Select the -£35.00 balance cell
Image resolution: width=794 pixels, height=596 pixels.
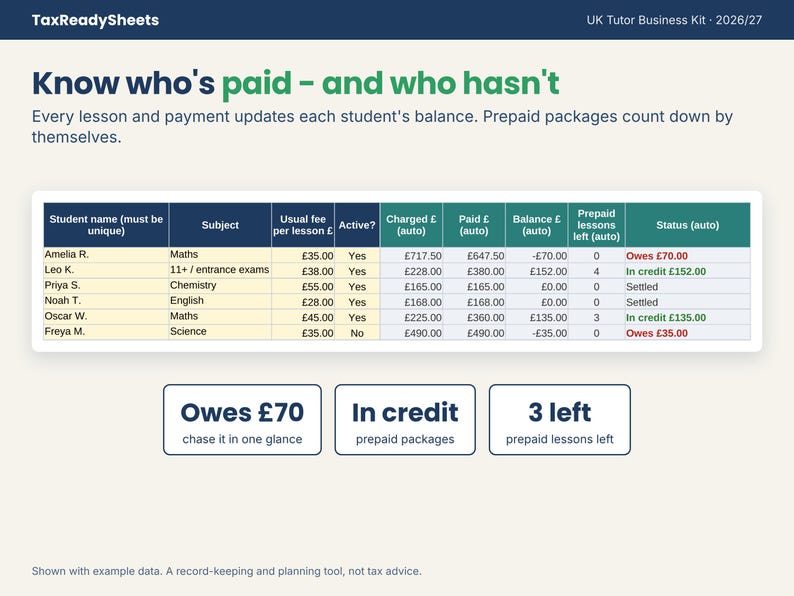coord(537,333)
